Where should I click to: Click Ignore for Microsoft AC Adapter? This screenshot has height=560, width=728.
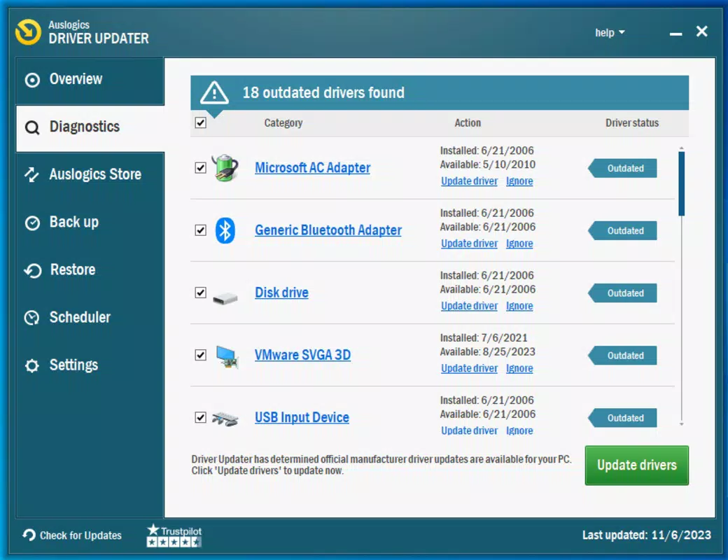click(x=519, y=181)
